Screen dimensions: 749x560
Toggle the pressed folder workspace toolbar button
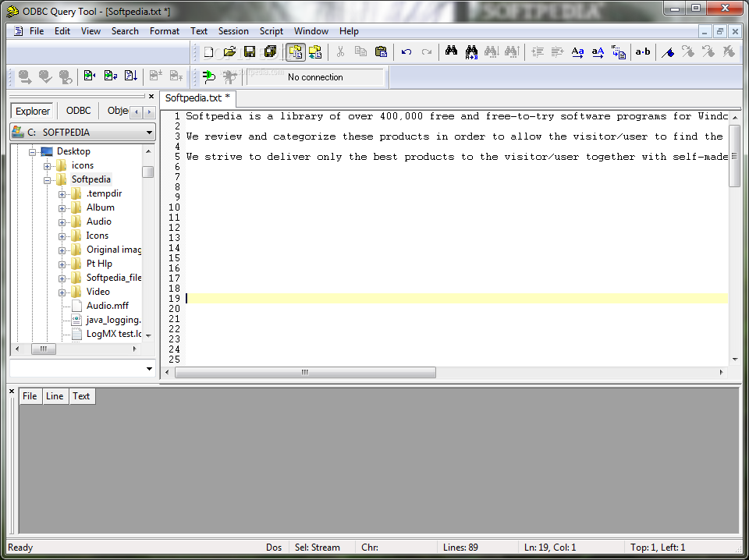(296, 51)
